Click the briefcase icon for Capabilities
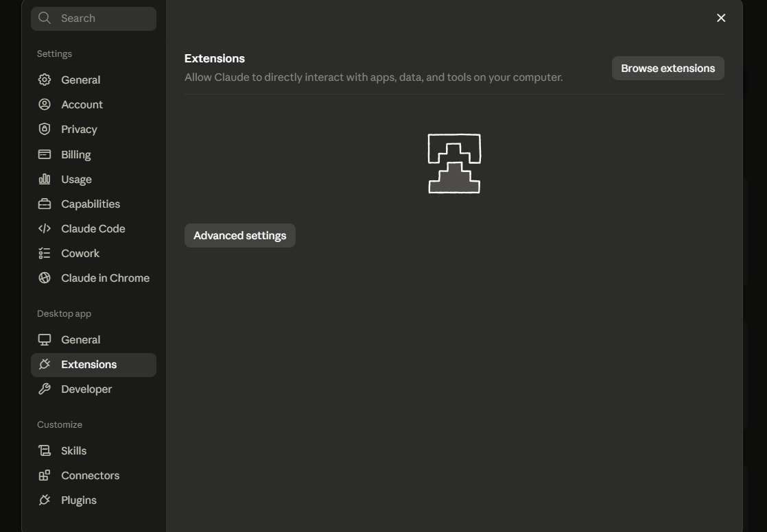The height and width of the screenshot is (532, 767). 45,204
